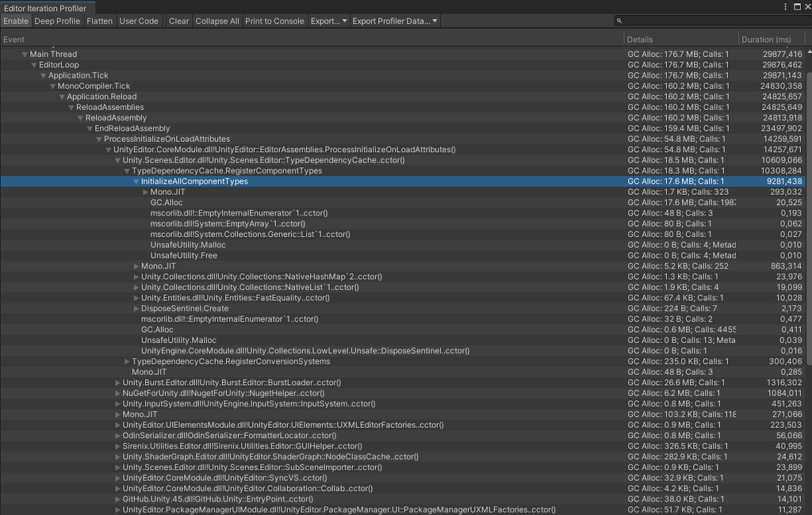The width and height of the screenshot is (812, 515).
Task: Collapse the Main Thread disclosure triangle
Action: coord(26,54)
